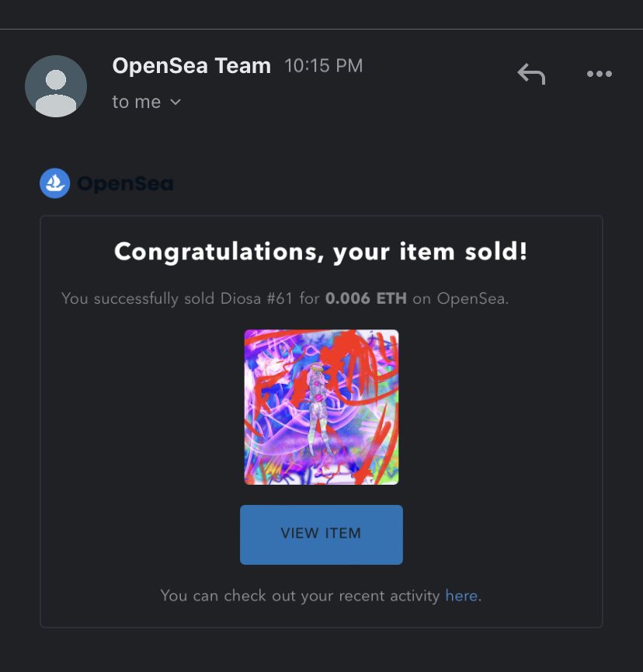643x672 pixels.
Task: Click the 10:15 PM timestamp
Action: 323,65
